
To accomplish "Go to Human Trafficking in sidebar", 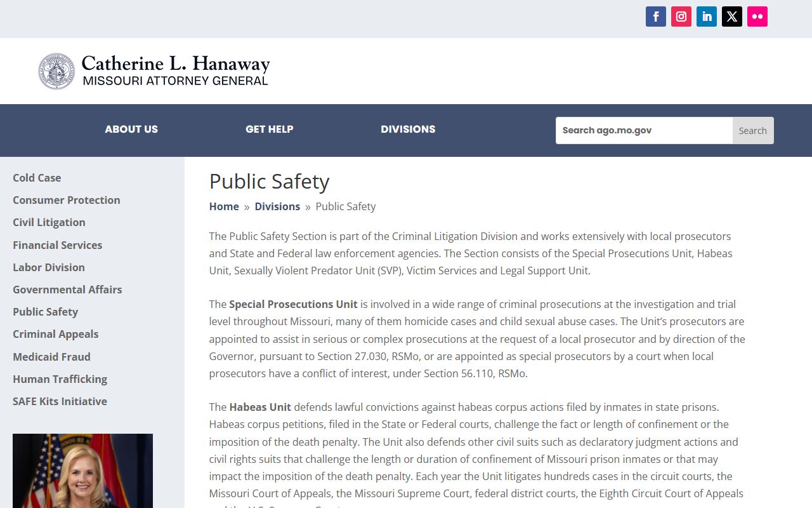I will 60,379.
